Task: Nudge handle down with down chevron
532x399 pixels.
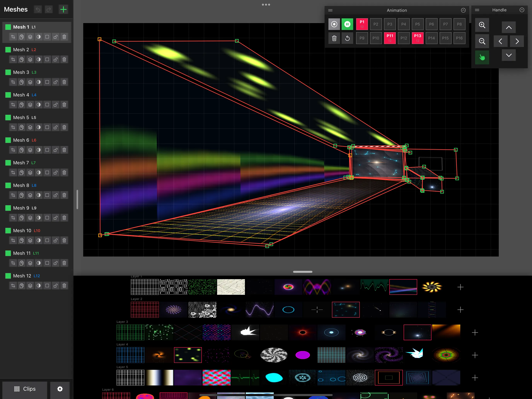Action: pos(509,55)
